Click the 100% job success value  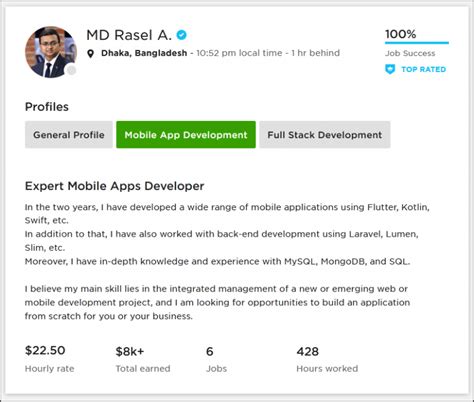[401, 34]
